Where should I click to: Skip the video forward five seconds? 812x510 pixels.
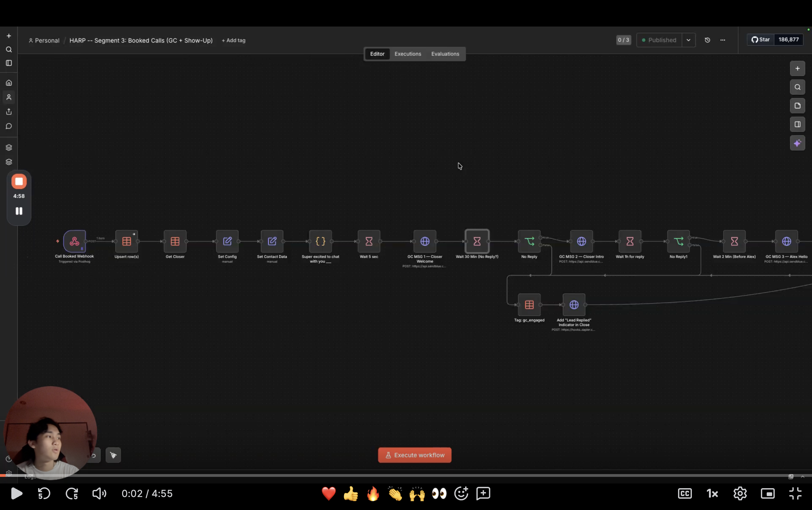[x=72, y=493]
